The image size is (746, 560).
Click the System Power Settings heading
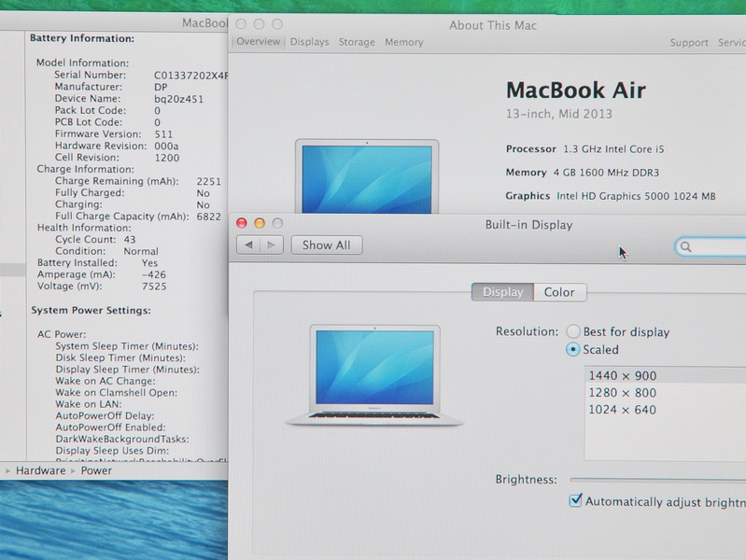[91, 310]
